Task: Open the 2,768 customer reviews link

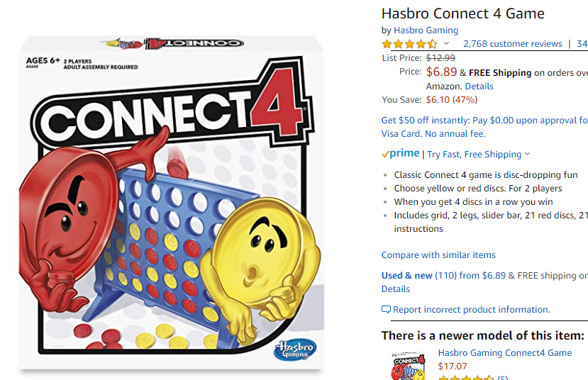Action: 512,44
